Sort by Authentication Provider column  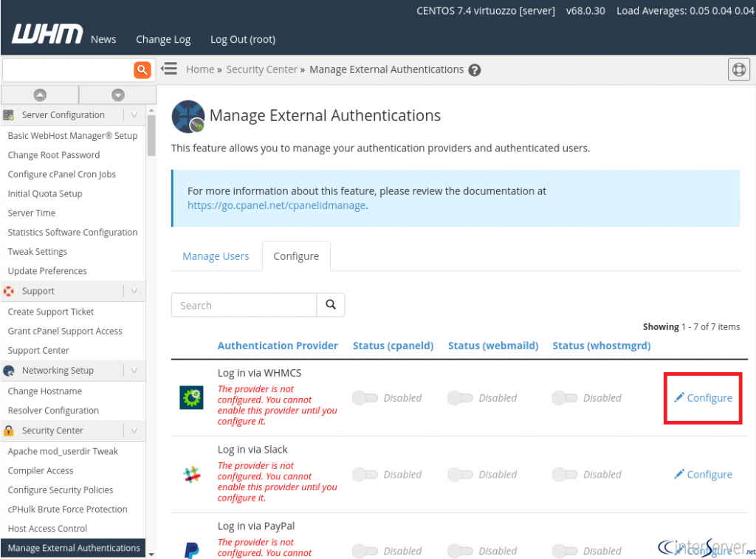click(278, 346)
